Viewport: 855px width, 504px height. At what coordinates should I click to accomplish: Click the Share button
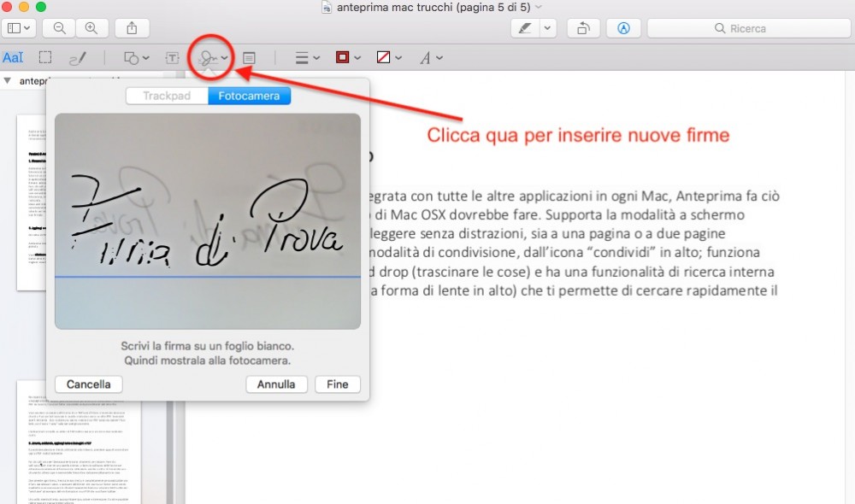132,27
